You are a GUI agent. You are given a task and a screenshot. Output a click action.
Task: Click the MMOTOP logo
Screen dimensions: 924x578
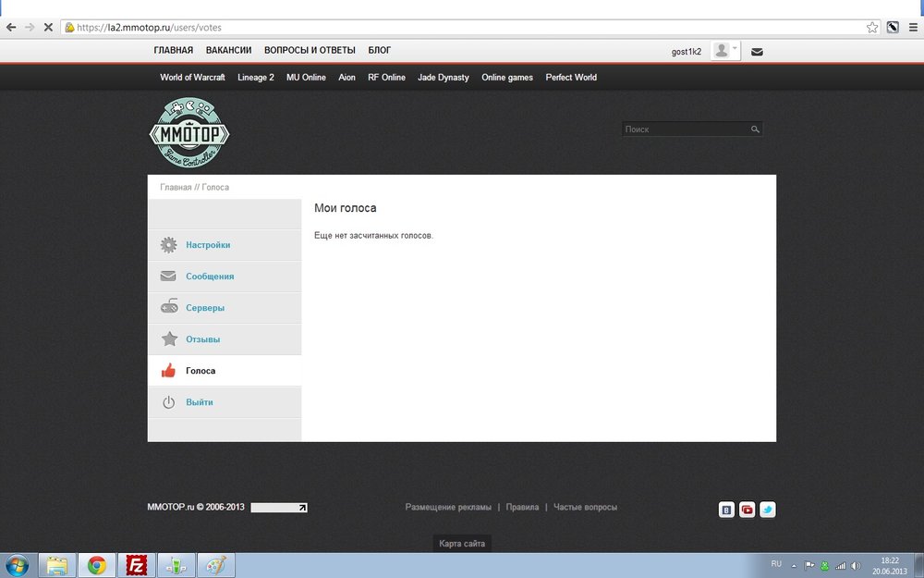[189, 133]
